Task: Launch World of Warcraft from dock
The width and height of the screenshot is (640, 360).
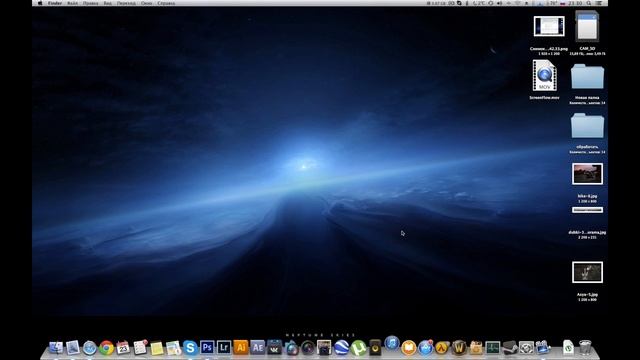Action: [459, 347]
